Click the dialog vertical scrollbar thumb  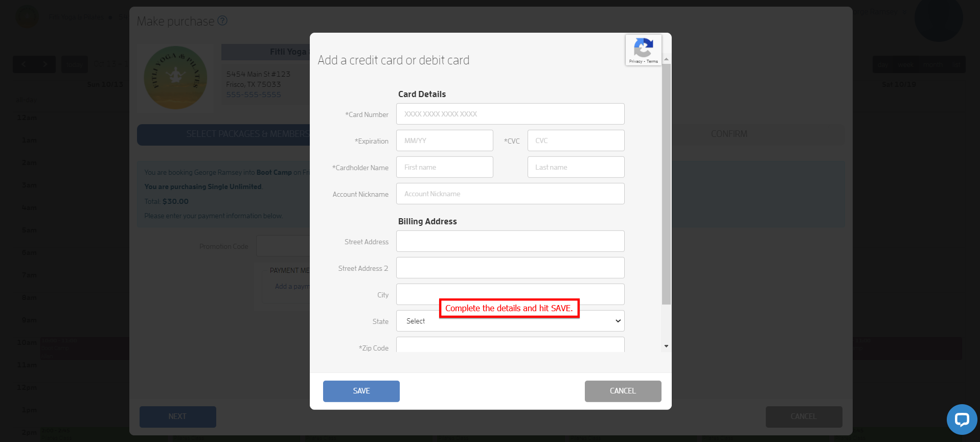[666, 184]
